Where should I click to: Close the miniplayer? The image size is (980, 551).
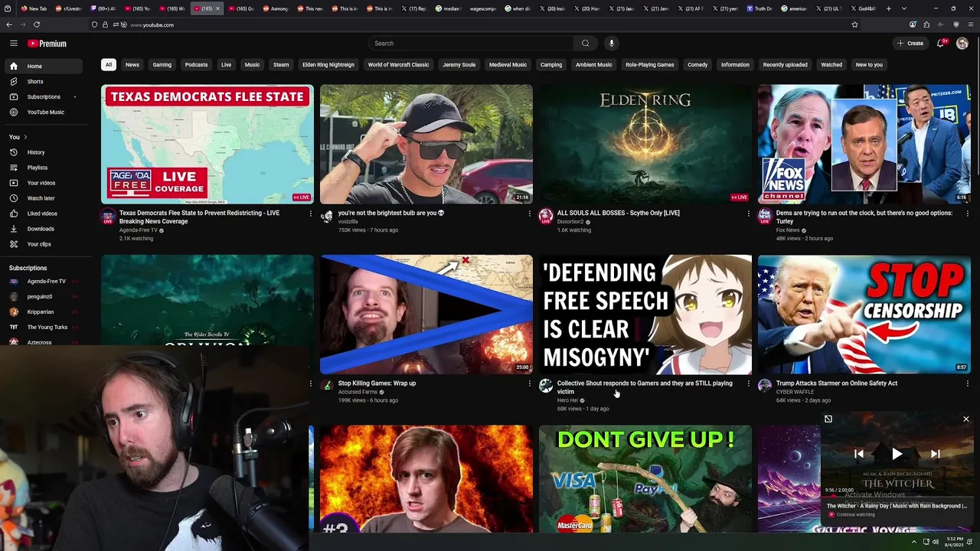click(966, 419)
